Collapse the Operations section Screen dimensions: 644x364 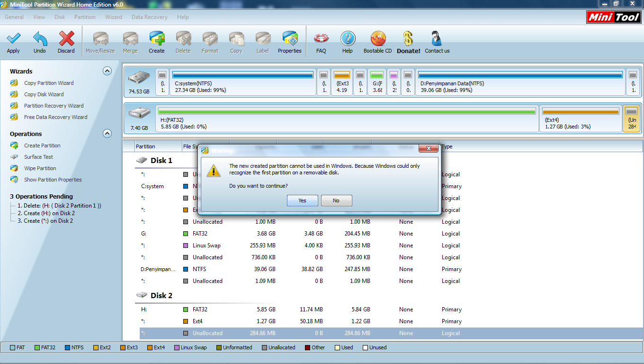107,134
